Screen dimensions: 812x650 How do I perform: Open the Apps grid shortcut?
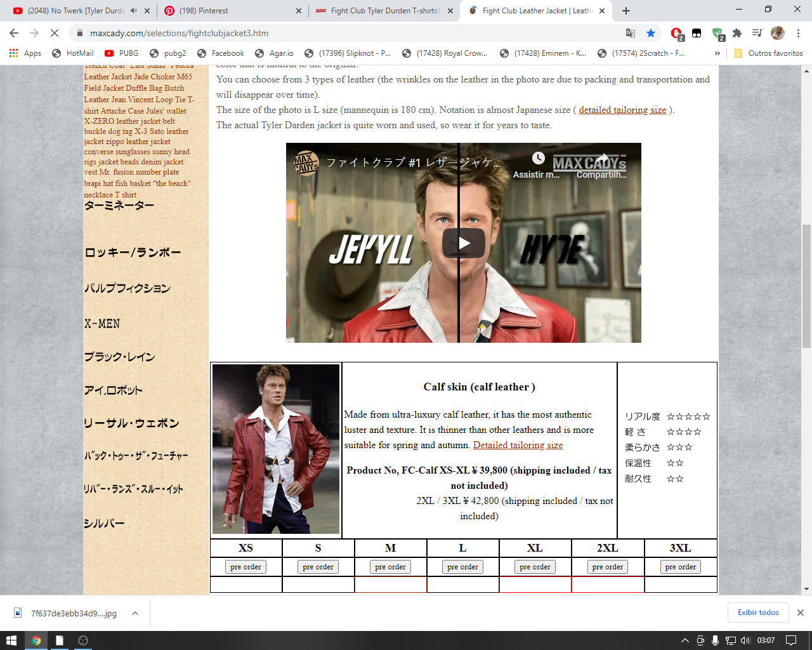coord(25,53)
